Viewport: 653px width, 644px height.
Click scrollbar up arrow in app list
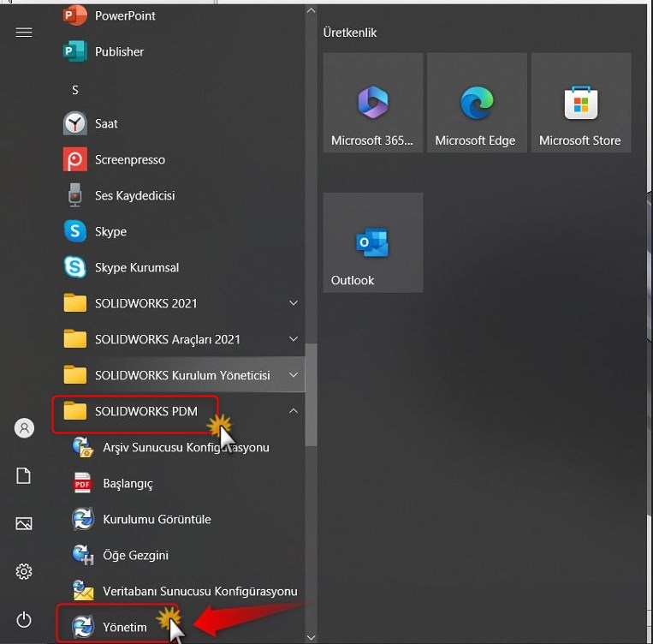(311, 10)
